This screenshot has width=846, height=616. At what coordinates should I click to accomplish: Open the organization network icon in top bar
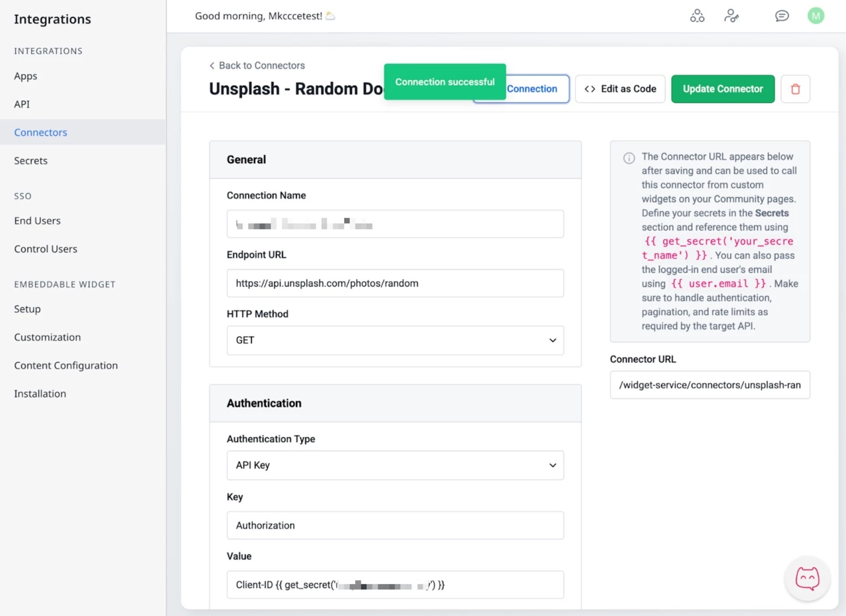point(697,15)
